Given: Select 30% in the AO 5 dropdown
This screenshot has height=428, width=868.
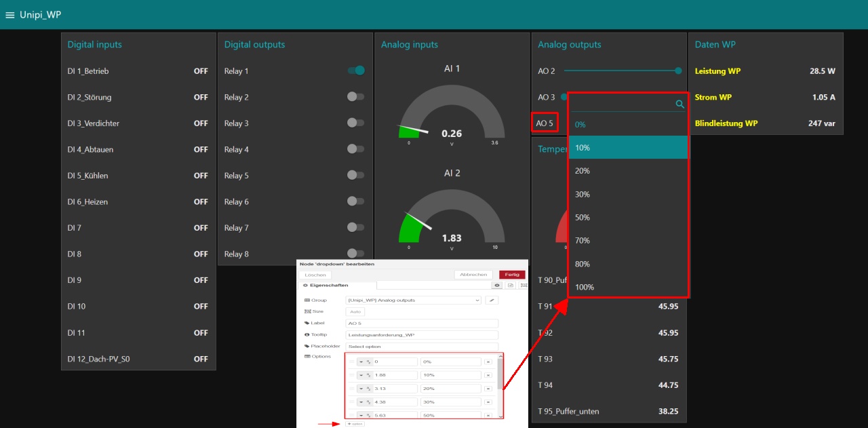Looking at the screenshot, I should click(x=629, y=194).
